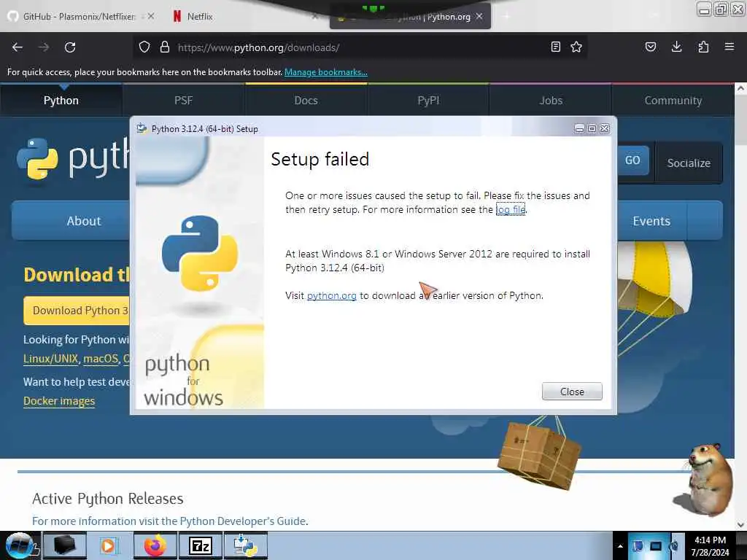Show site security padlock info

165,47
